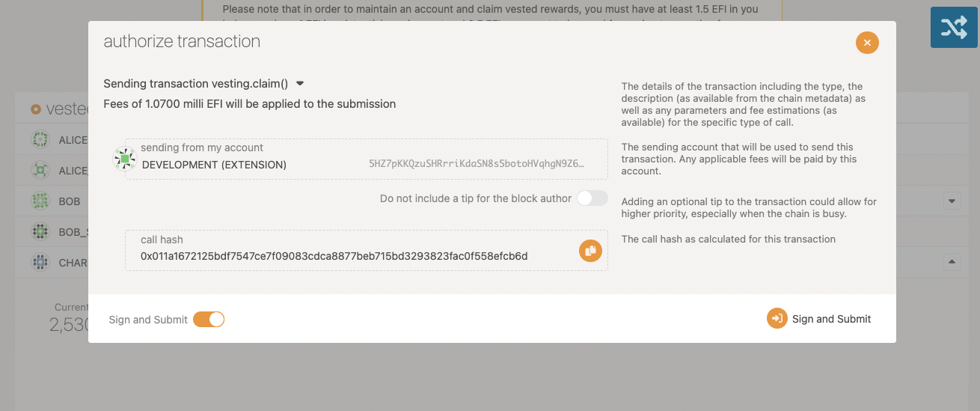Click the call hash value field

point(367,250)
